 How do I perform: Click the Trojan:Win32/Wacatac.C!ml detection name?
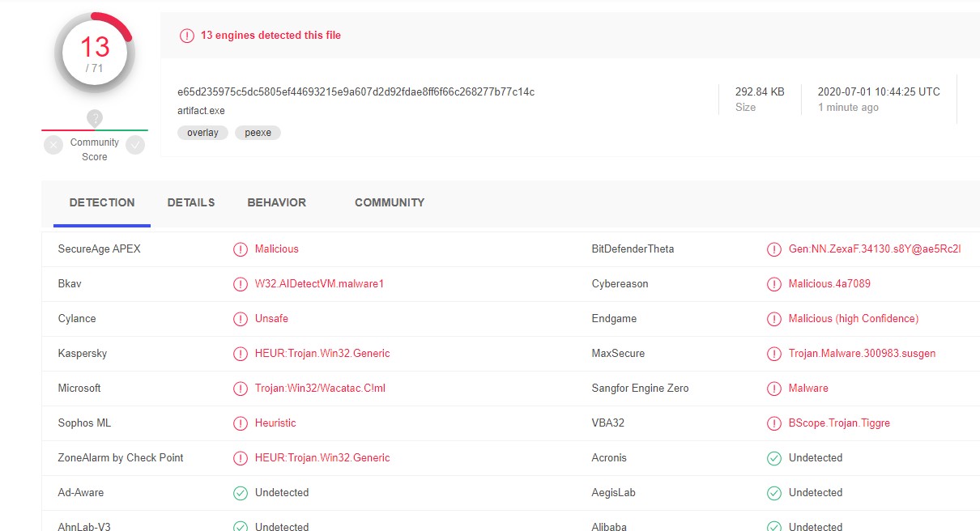[x=320, y=389]
